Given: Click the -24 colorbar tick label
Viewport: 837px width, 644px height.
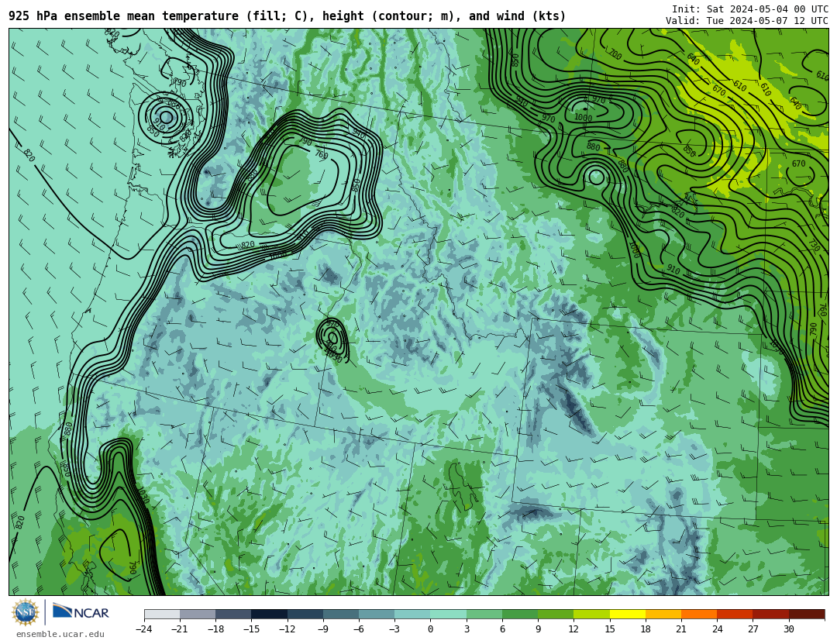Looking at the screenshot, I should [143, 629].
